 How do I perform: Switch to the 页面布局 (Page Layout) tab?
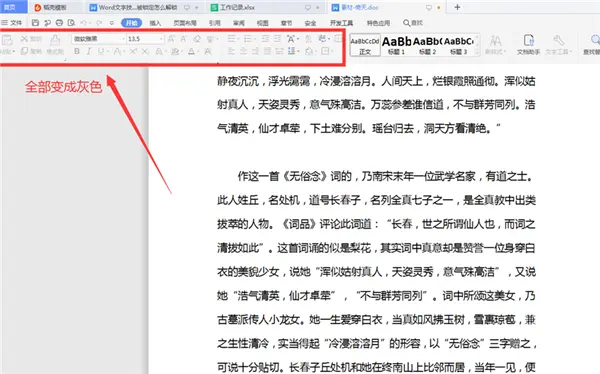click(185, 23)
